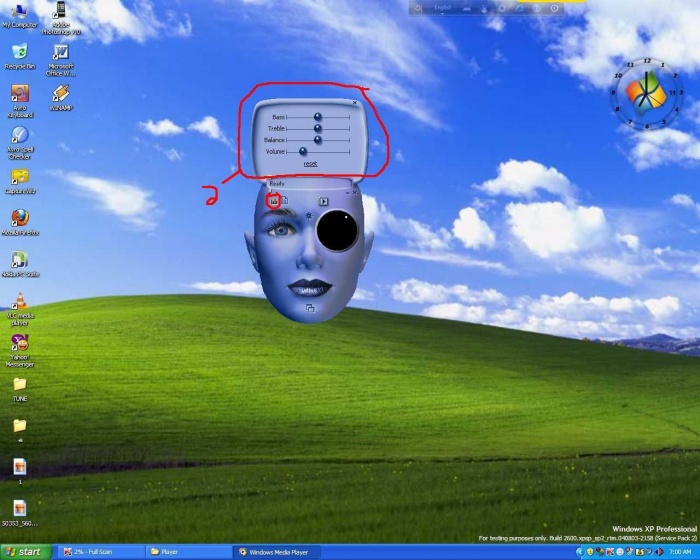
Task: Adjust the Bass slider knob
Action: 318,117
